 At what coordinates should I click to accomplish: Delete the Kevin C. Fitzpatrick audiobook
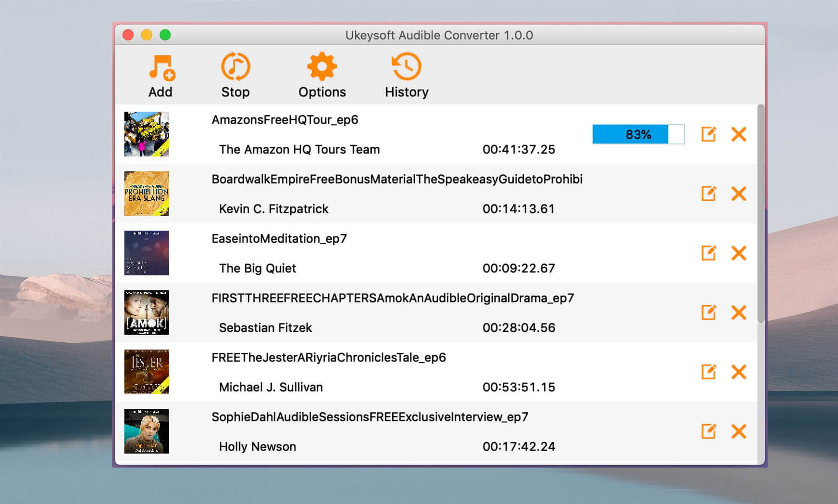[739, 194]
